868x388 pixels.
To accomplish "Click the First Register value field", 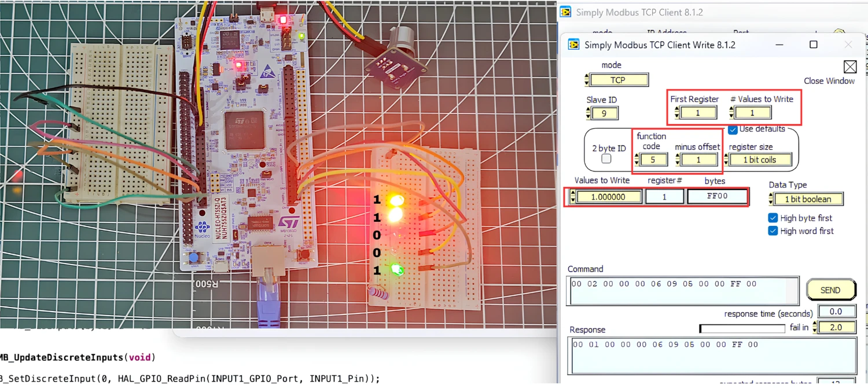I will 698,112.
